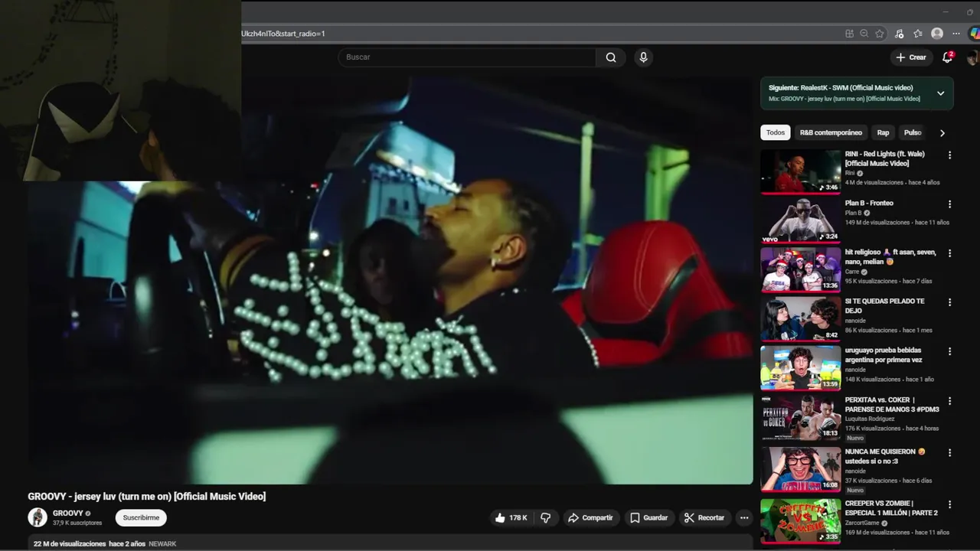Open options menu for hit religioso video
The image size is (980, 551).
[949, 253]
